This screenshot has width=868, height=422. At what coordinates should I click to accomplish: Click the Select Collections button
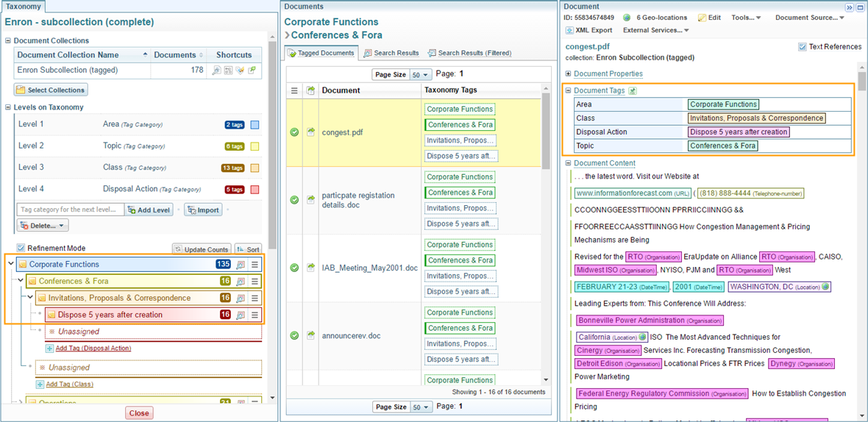pos(51,90)
